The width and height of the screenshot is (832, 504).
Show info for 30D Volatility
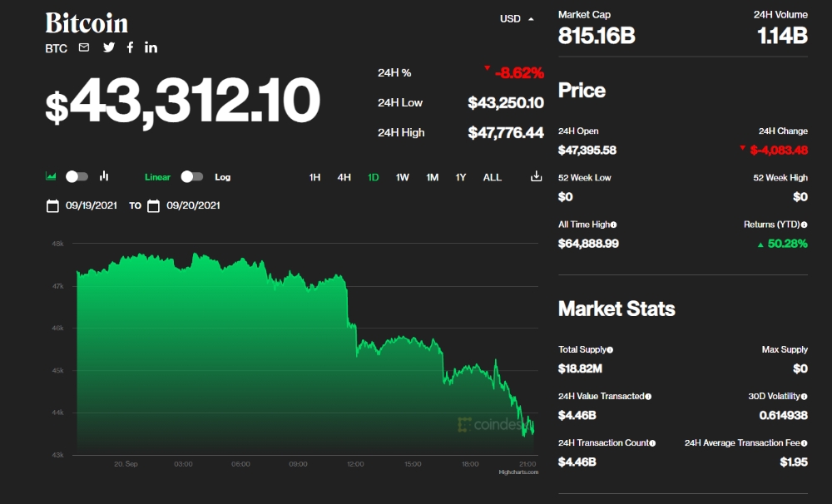click(804, 397)
